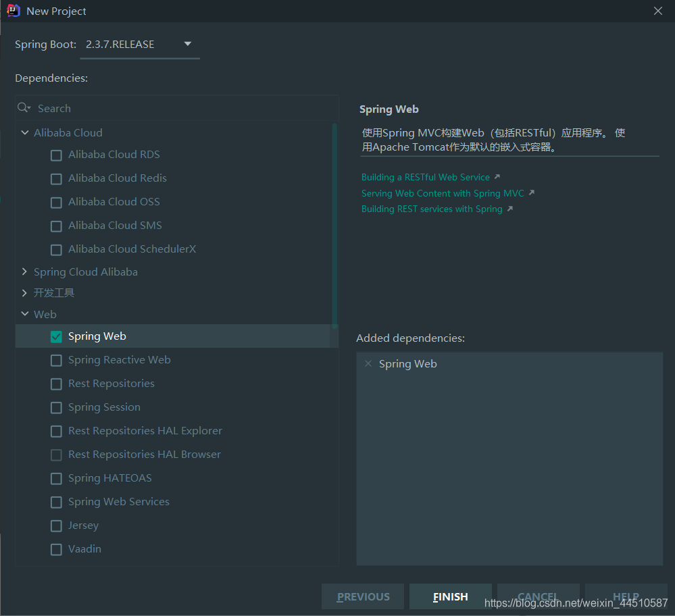Viewport: 675px width, 616px height.
Task: Remove Spring Web from added dependencies
Action: pyautogui.click(x=368, y=364)
